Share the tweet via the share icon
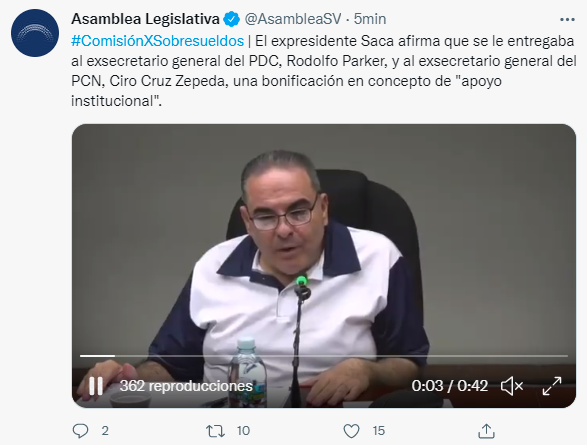This screenshot has width=587, height=445. click(486, 431)
